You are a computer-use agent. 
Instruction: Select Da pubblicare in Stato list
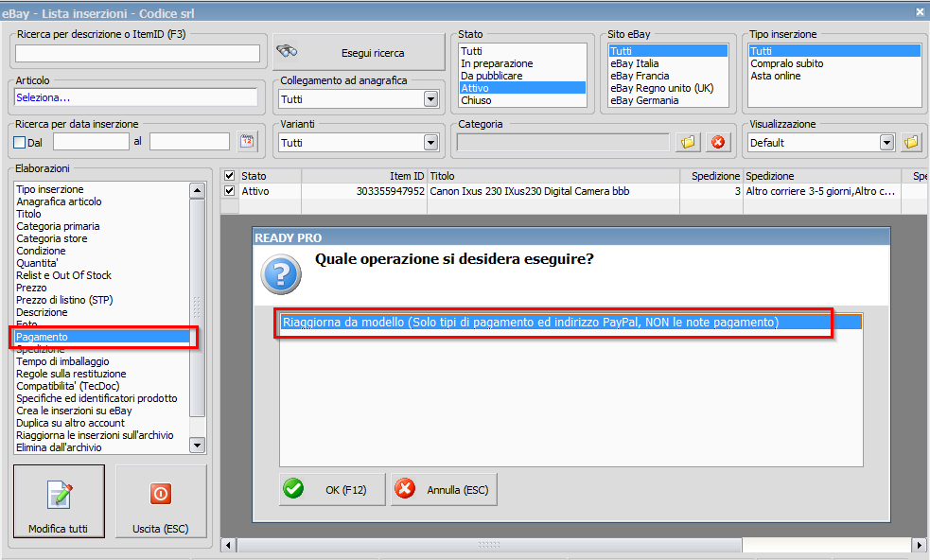(x=522, y=76)
